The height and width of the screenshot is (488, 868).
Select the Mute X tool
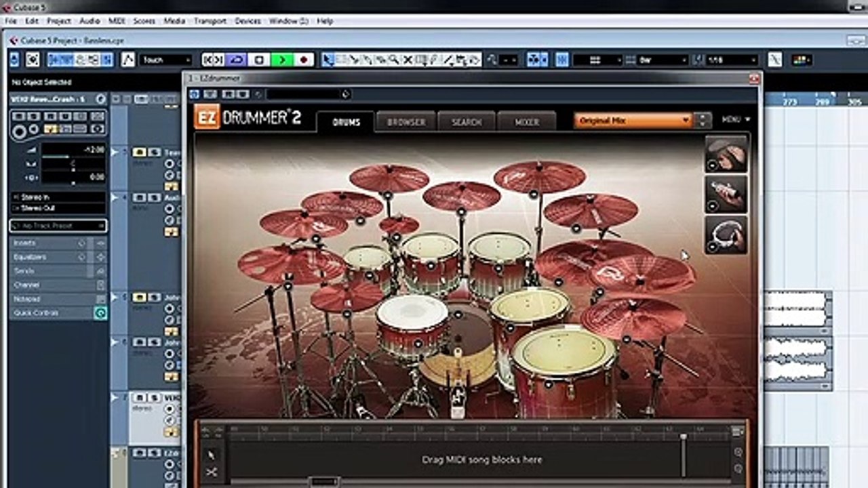click(x=408, y=60)
